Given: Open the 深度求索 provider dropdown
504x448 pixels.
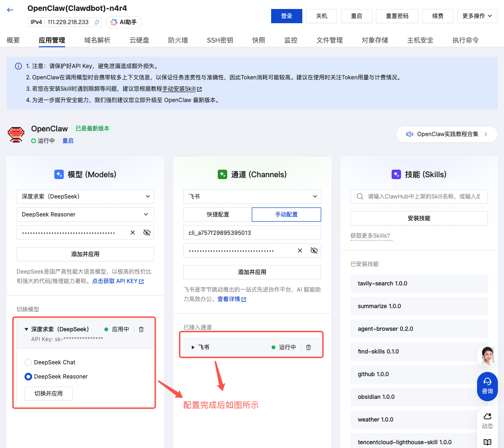Looking at the screenshot, I should point(85,196).
